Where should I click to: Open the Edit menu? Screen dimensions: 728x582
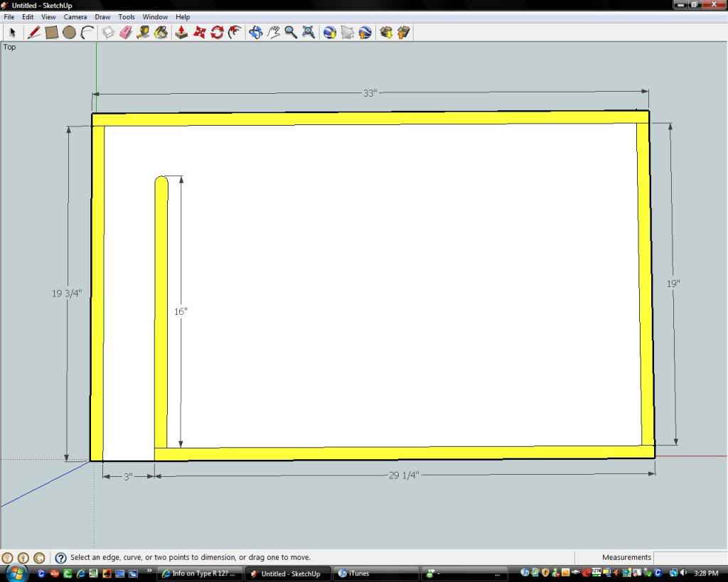pyautogui.click(x=28, y=17)
